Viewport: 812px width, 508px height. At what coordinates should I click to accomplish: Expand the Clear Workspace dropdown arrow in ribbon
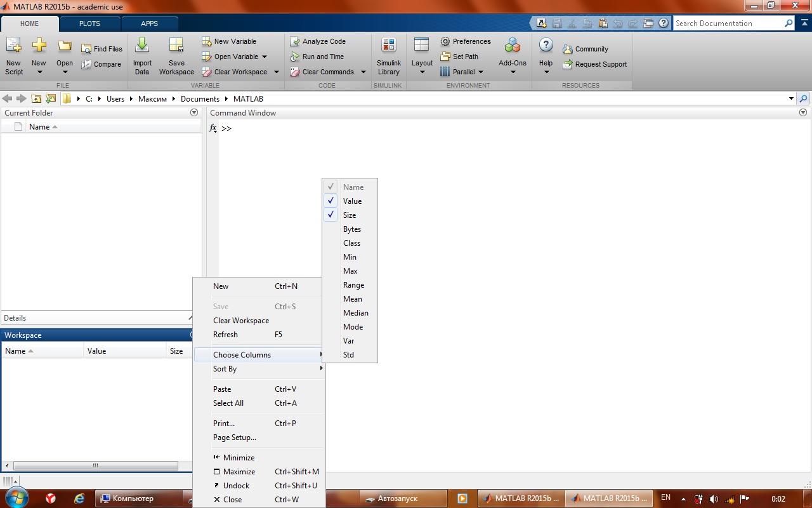coord(277,72)
